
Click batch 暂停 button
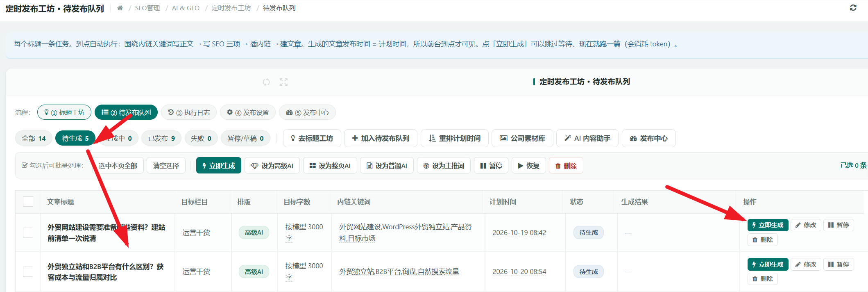[491, 166]
